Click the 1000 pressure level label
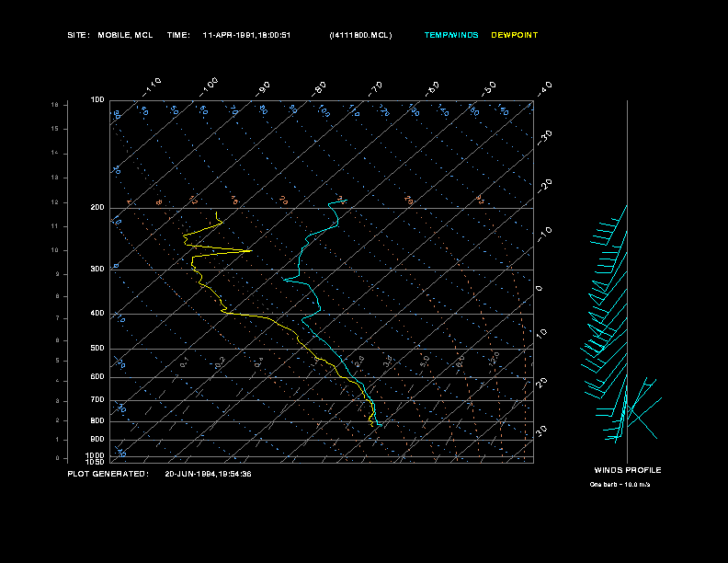The height and width of the screenshot is (563, 728). (x=96, y=455)
